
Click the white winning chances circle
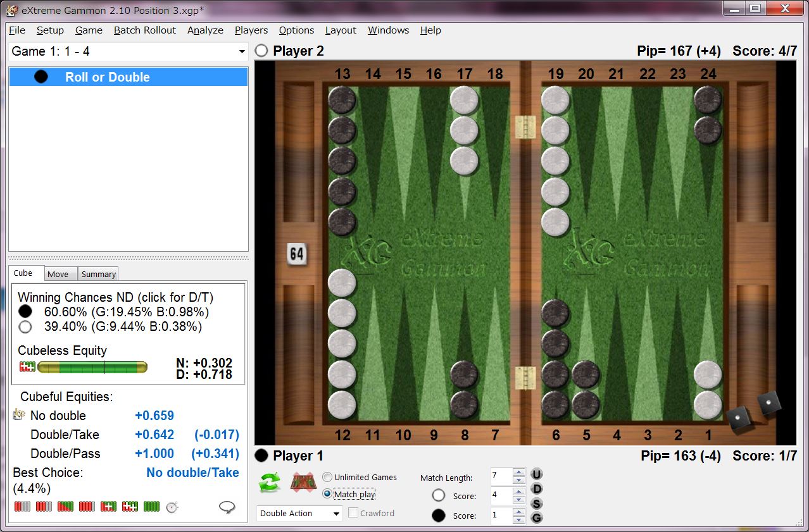[x=25, y=327]
